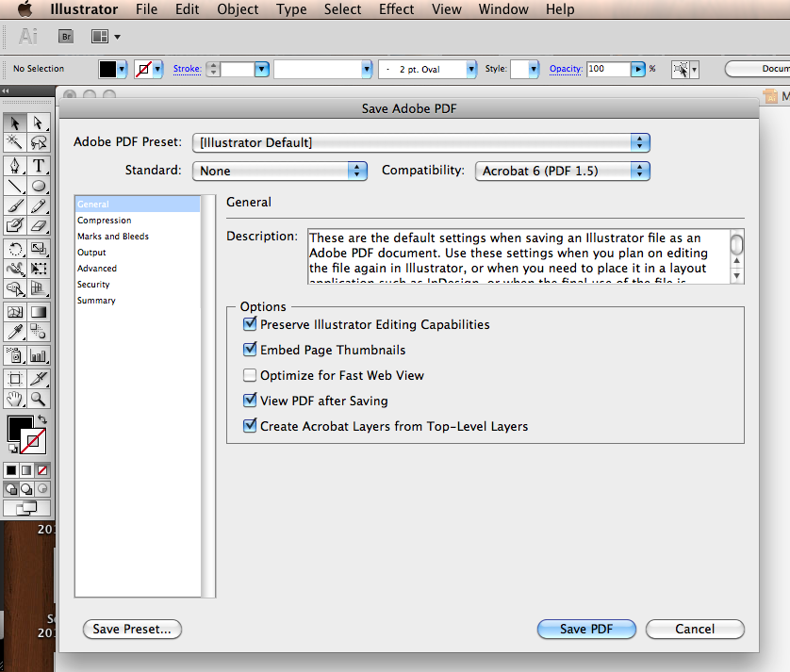Select the Selection tool (black arrow)
Screen dimensions: 790x672
click(x=15, y=123)
